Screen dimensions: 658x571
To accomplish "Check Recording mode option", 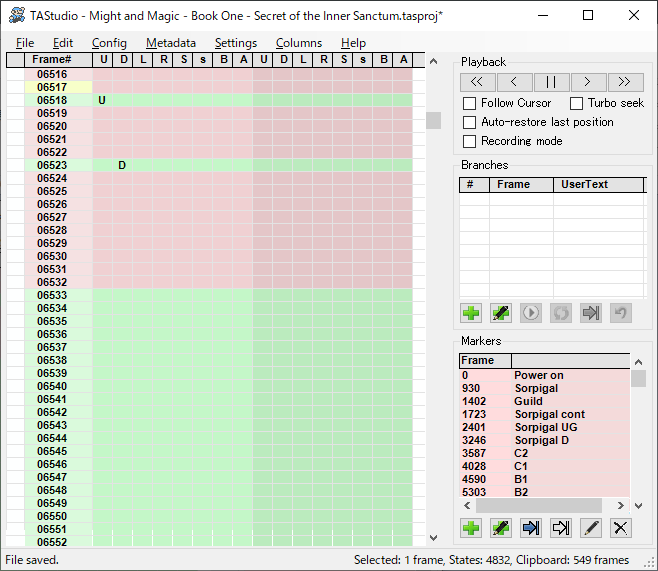I will pos(470,141).
